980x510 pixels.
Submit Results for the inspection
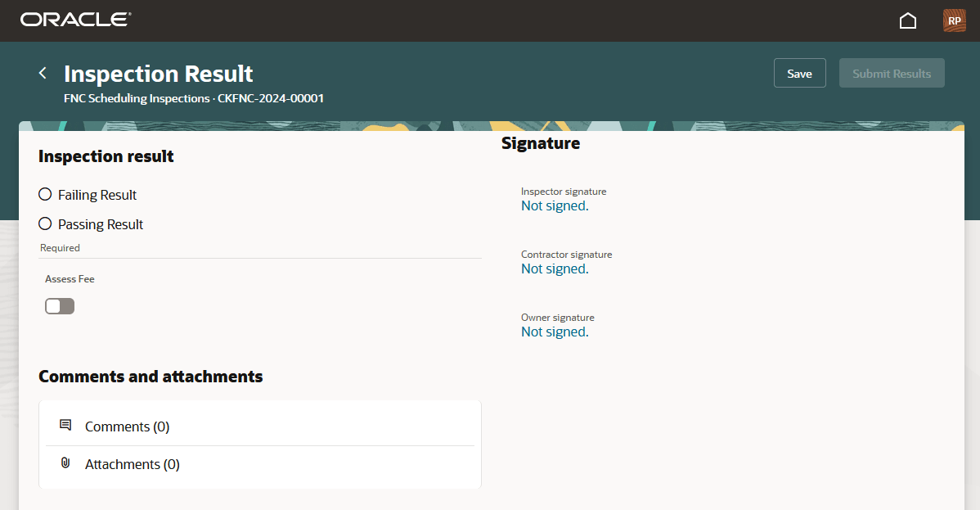(x=892, y=73)
